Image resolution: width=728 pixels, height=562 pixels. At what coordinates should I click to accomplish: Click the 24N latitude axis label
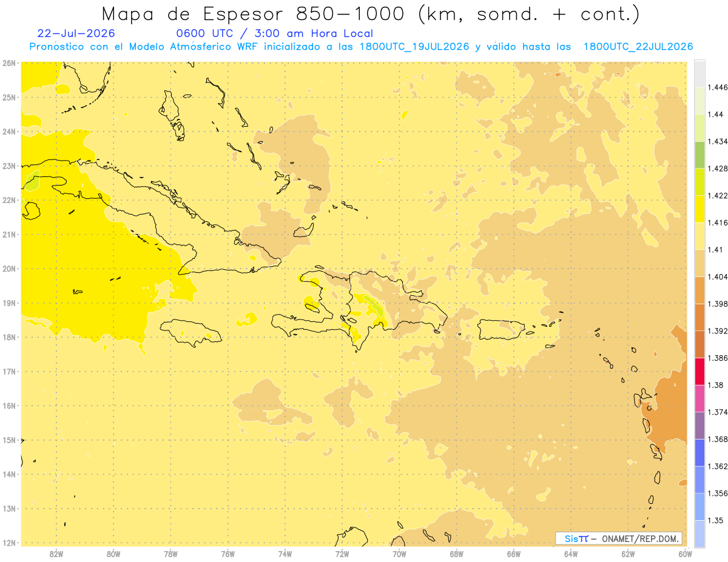pyautogui.click(x=8, y=132)
